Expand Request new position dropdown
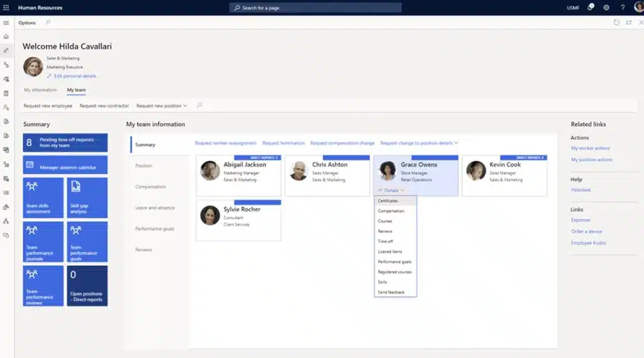The height and width of the screenshot is (358, 644). 162,106
